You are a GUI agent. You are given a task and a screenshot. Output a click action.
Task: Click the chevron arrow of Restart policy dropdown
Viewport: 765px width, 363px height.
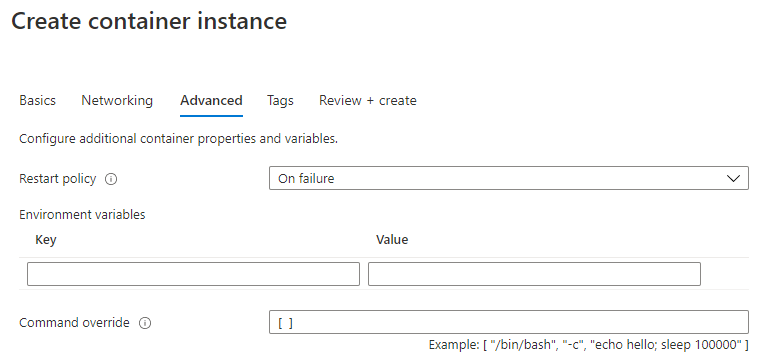733,179
